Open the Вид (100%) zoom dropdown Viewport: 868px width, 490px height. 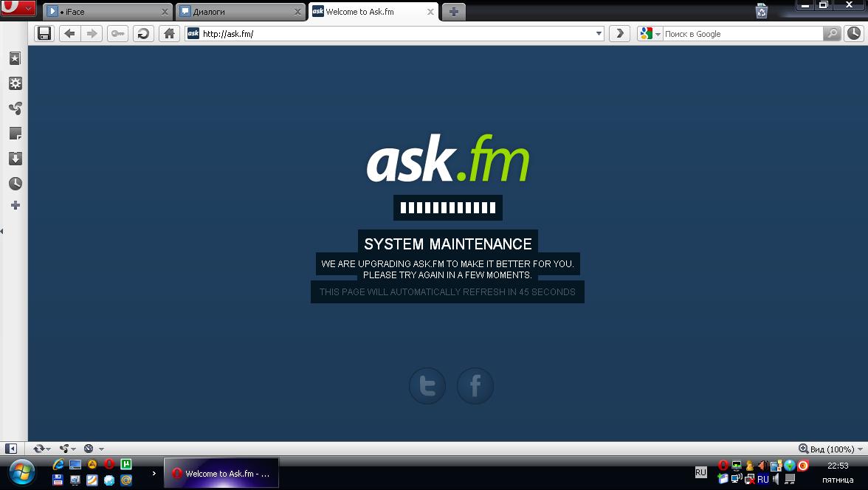click(830, 449)
